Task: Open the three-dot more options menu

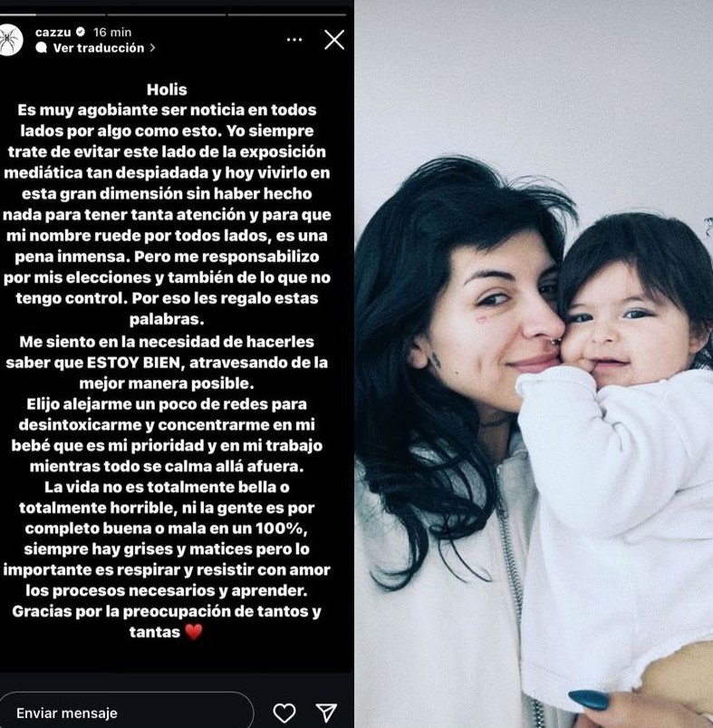Action: (x=294, y=40)
